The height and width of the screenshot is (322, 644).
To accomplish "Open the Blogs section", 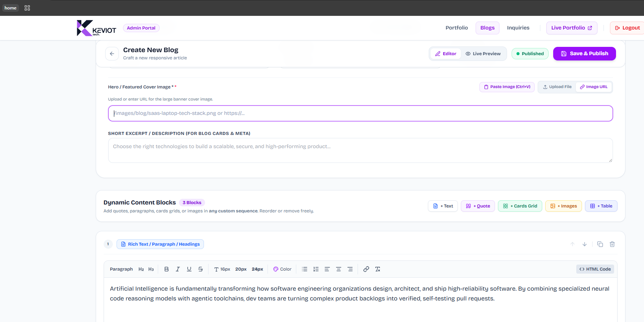I will 487,28.
